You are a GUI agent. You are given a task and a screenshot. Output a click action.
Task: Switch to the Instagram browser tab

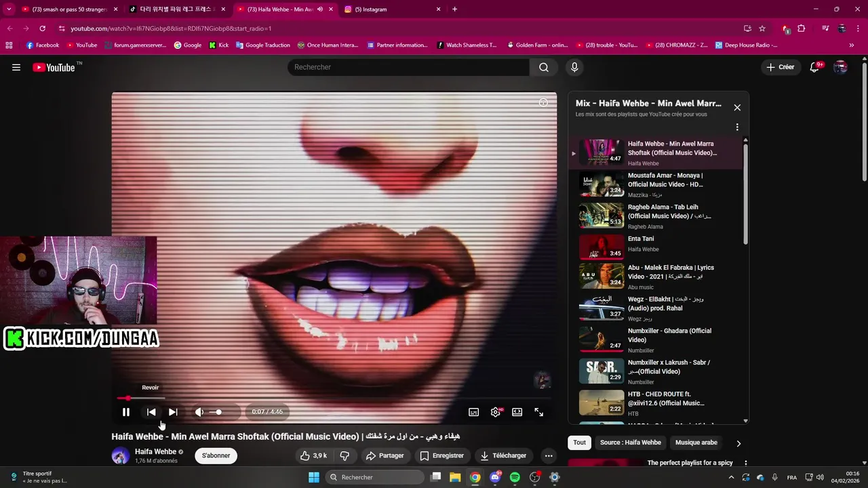point(393,9)
